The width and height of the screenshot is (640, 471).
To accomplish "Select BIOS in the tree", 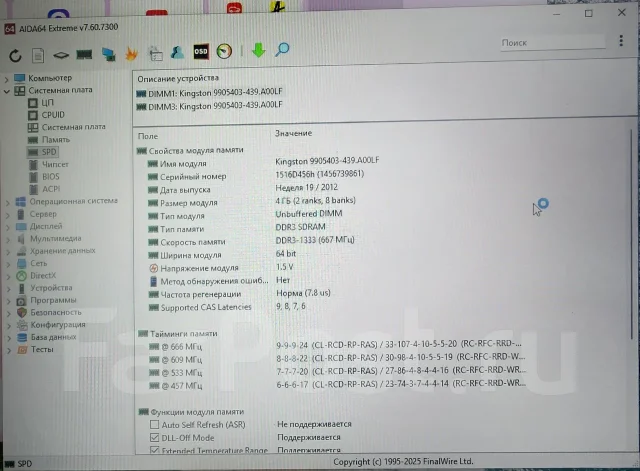I will 45,177.
